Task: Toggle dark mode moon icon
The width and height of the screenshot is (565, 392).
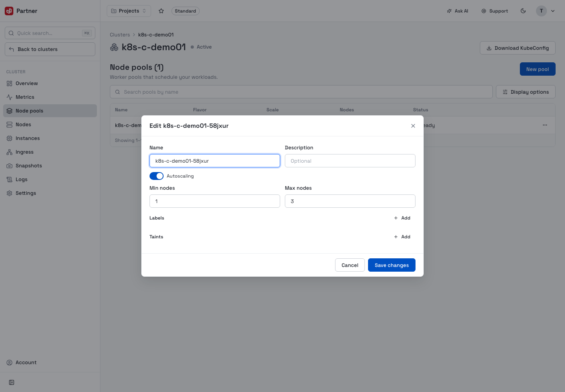Action: pos(523,11)
